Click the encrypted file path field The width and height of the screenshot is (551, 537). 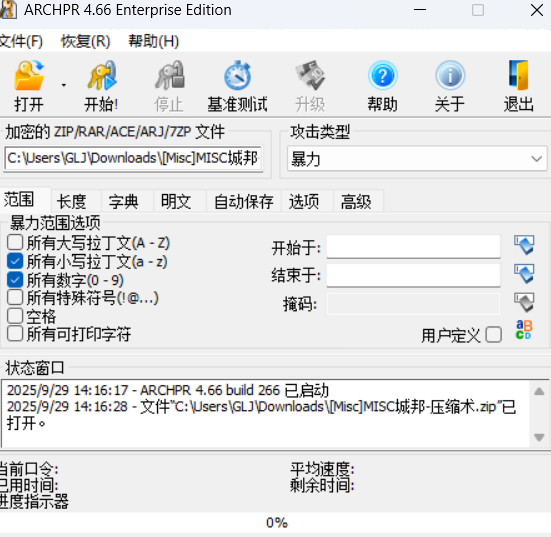pos(134,158)
